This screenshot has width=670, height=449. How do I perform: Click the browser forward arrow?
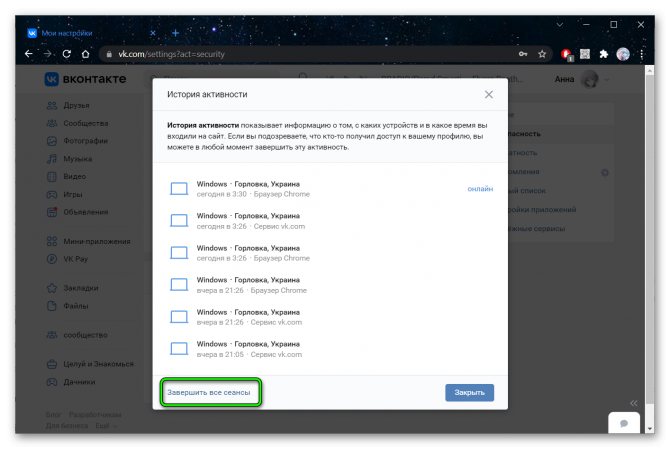(x=47, y=54)
